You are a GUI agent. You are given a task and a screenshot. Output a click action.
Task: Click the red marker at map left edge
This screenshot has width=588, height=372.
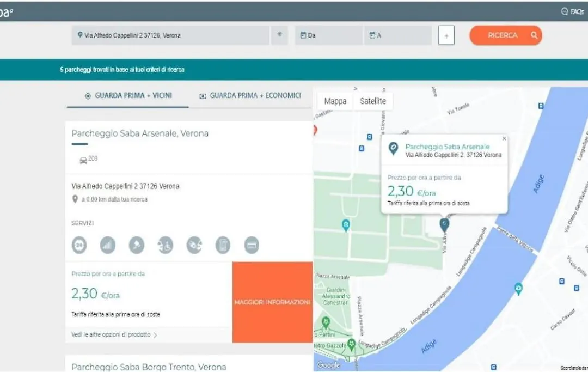click(x=315, y=131)
